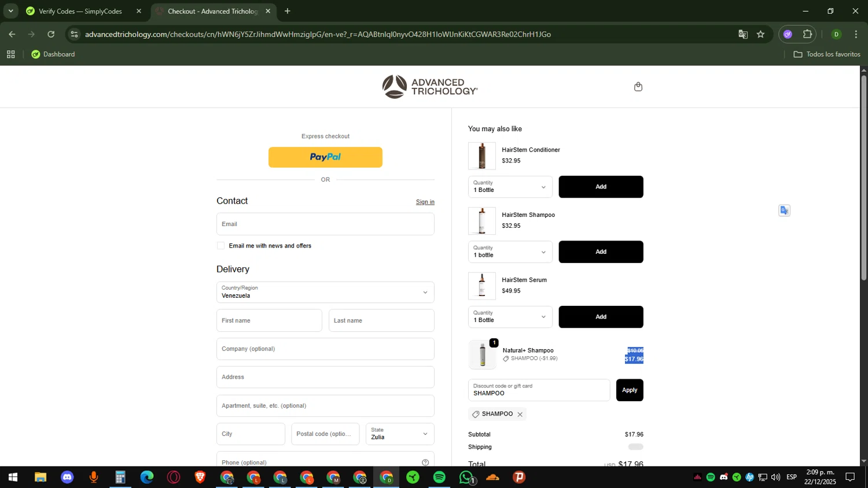Viewport: 868px width, 488px height.
Task: Click the translate page icon in address bar
Action: [743, 34]
